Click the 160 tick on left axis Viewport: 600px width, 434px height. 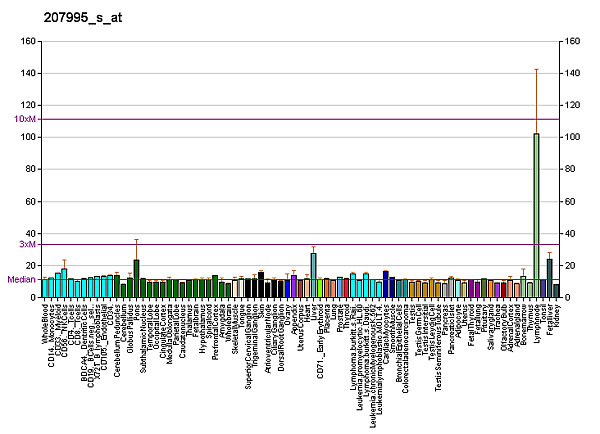27,42
